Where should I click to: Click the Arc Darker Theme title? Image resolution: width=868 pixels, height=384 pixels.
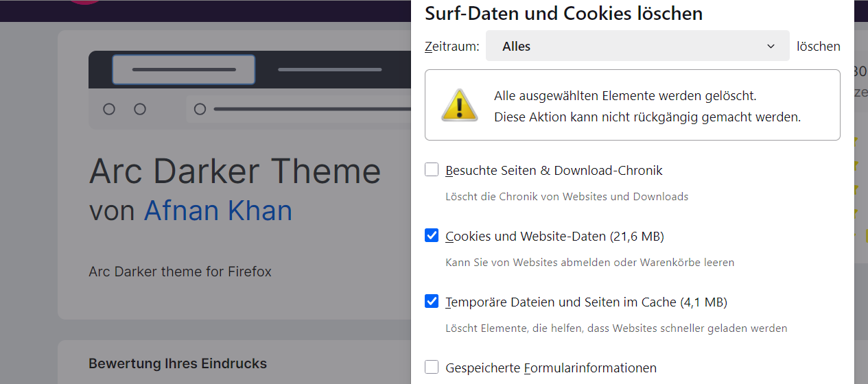235,171
